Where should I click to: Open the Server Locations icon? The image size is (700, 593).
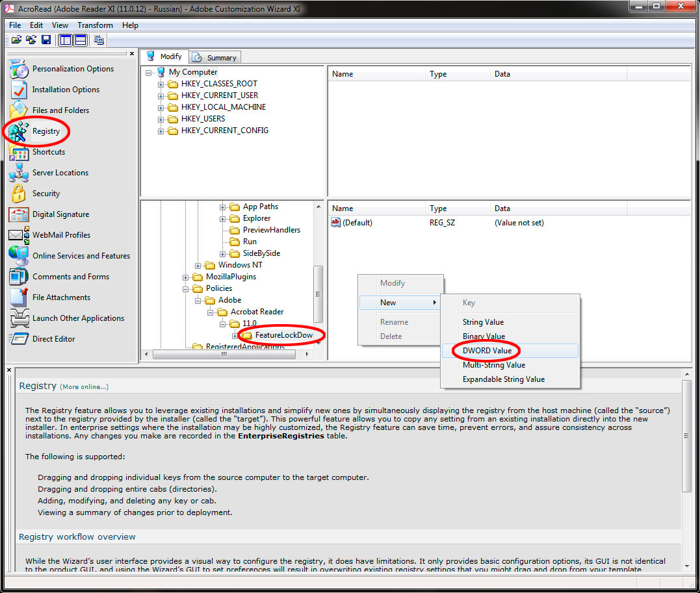(x=19, y=173)
